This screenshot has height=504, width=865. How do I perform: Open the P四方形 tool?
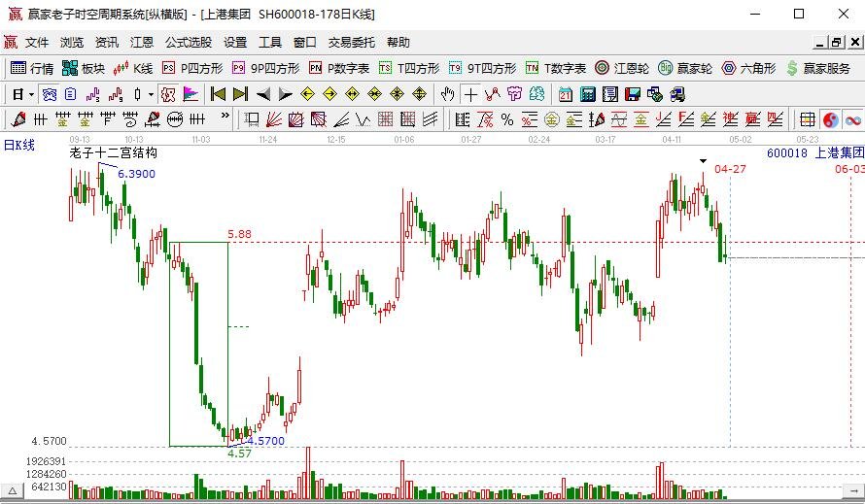point(192,68)
